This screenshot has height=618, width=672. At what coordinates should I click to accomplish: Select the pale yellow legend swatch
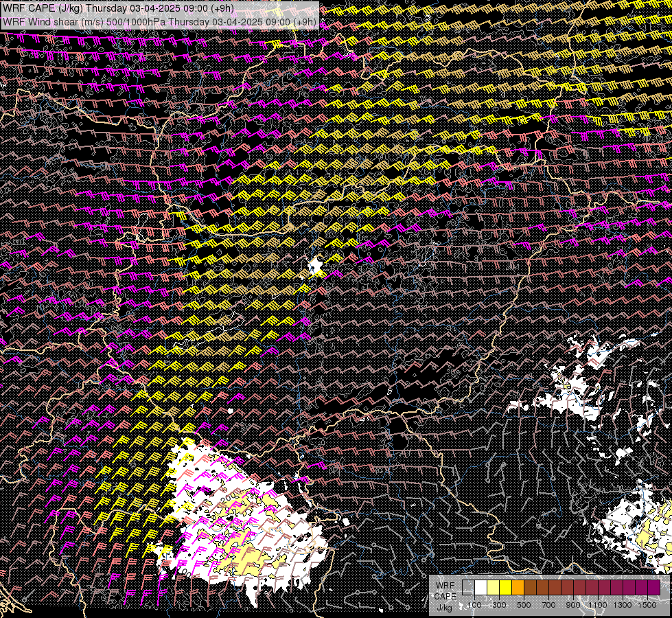tap(494, 587)
